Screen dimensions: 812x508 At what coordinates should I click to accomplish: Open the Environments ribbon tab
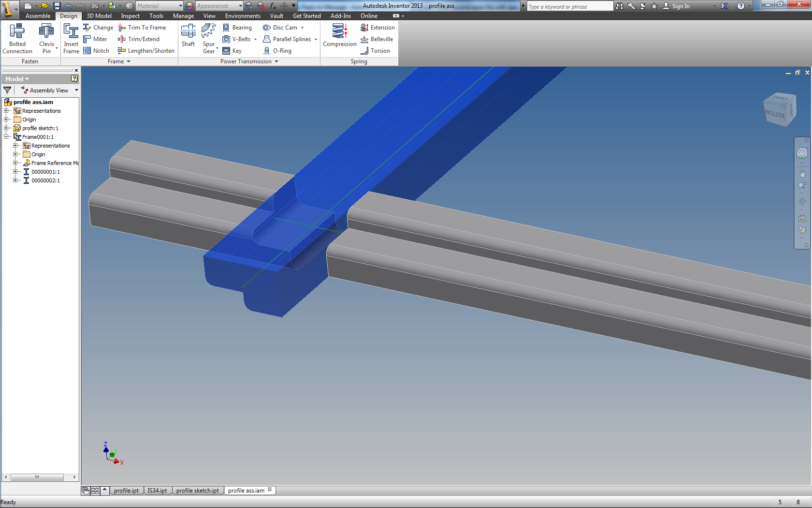243,16
